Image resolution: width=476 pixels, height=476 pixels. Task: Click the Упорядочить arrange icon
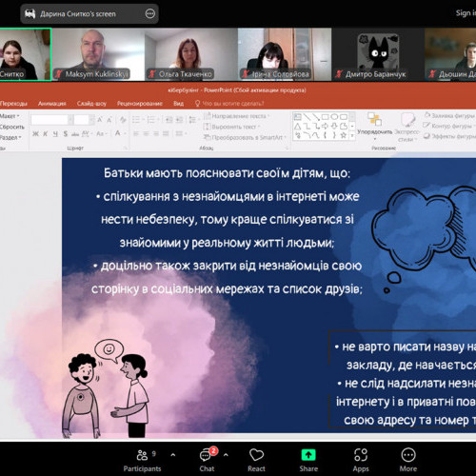point(375,120)
